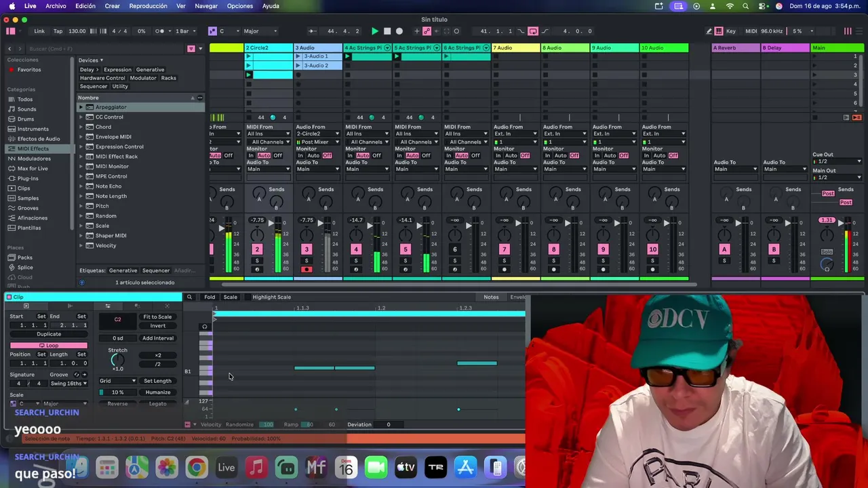Image resolution: width=868 pixels, height=488 pixels.
Task: Enable Draw Mode pencil icon
Action: [709, 31]
